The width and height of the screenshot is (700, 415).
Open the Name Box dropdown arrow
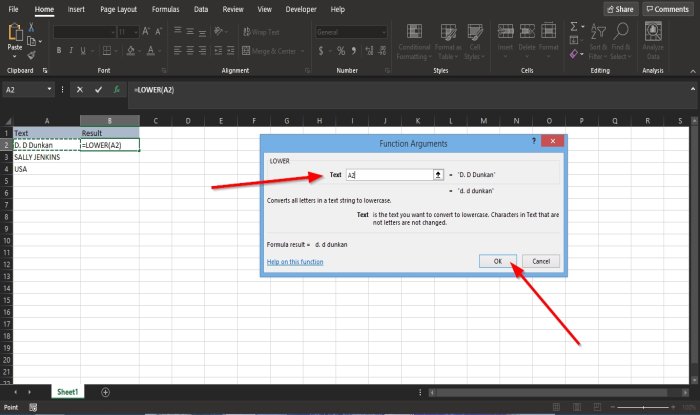click(49, 90)
